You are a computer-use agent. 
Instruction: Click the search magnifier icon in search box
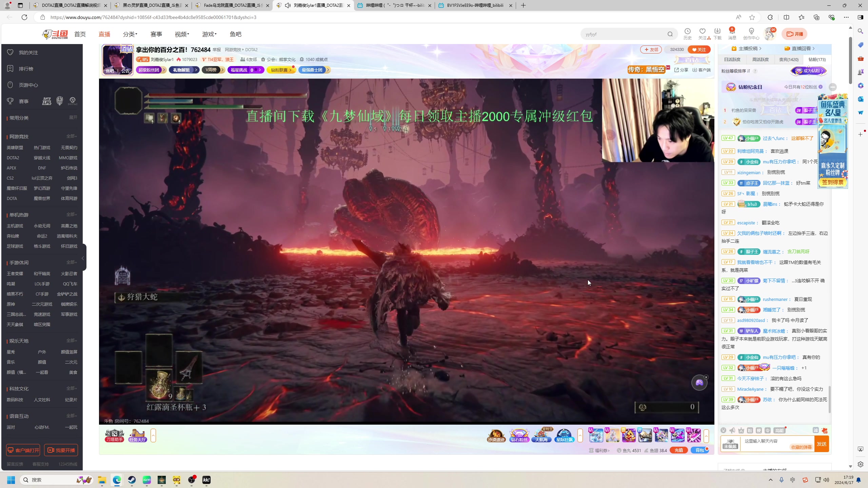670,34
